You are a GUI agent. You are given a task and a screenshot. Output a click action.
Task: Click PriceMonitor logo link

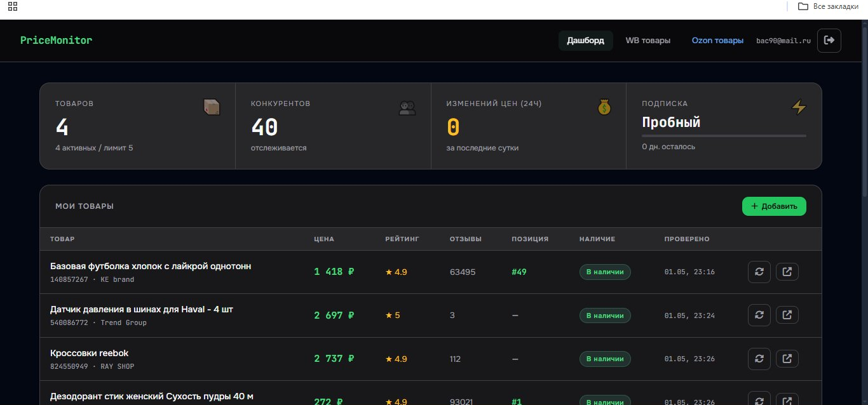click(56, 40)
